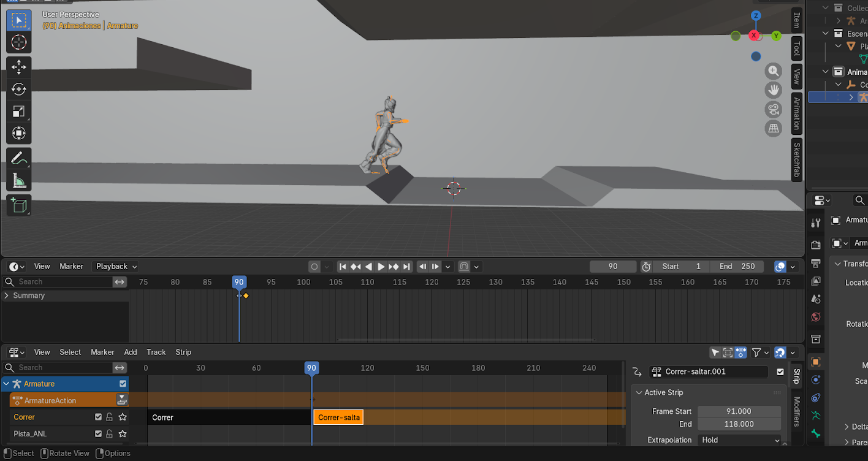Uncheck the Correr track checkbox
Viewport: 868px width, 461px height.
tap(98, 417)
